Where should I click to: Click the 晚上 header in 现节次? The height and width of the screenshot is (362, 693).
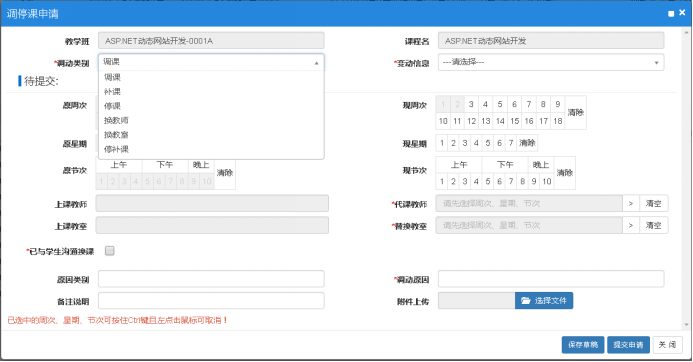point(541,165)
